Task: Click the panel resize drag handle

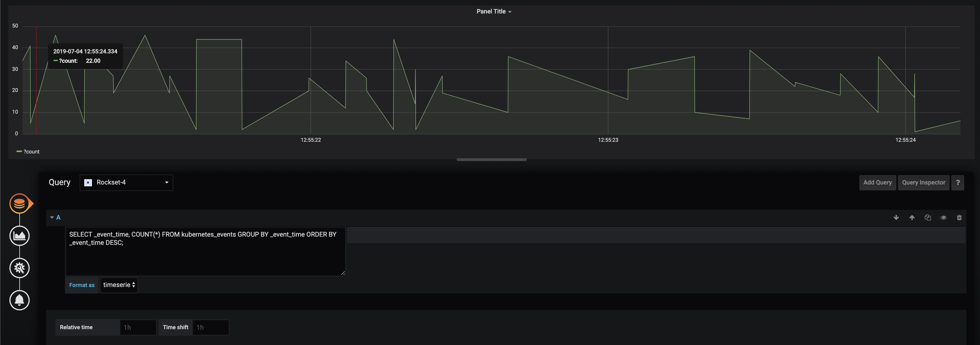Action: (x=491, y=160)
